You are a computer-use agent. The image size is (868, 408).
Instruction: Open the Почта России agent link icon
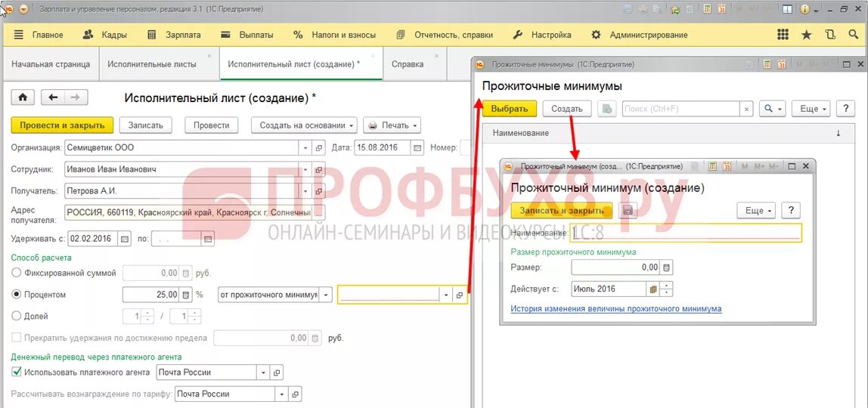point(277,372)
